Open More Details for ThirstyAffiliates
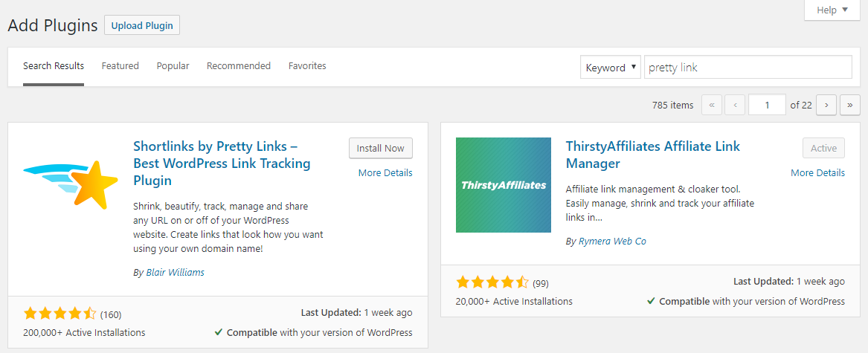 pyautogui.click(x=817, y=172)
